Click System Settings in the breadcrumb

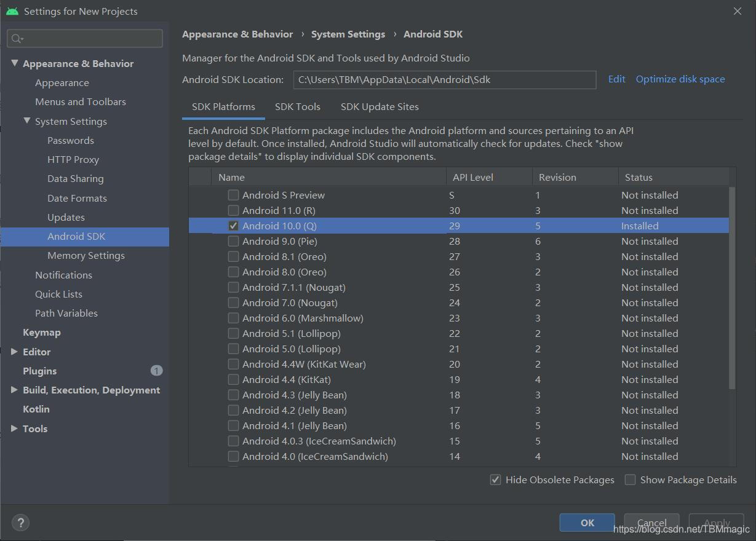click(x=348, y=34)
